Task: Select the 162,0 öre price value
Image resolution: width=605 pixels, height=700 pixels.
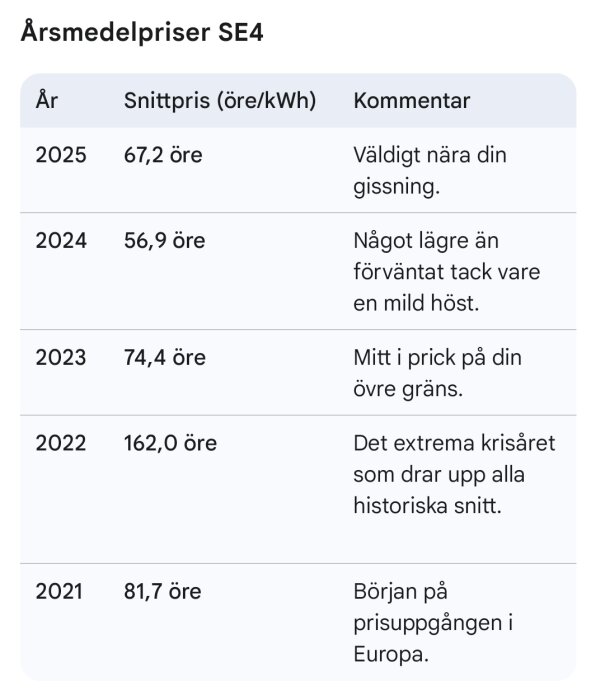Action: pyautogui.click(x=170, y=444)
